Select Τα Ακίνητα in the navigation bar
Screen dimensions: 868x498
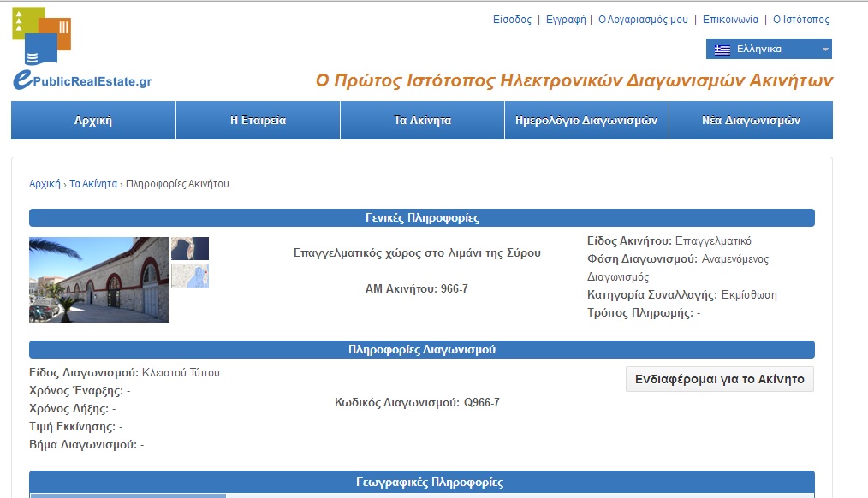(422, 121)
